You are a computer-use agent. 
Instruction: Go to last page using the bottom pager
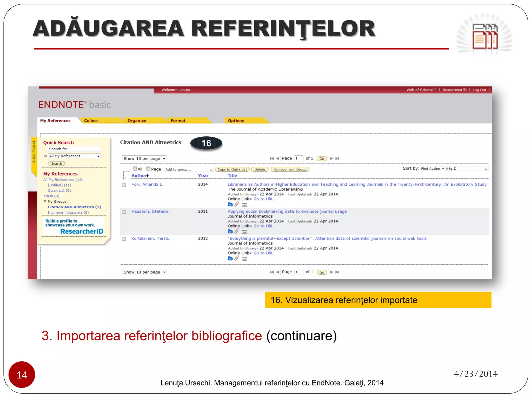(x=337, y=272)
